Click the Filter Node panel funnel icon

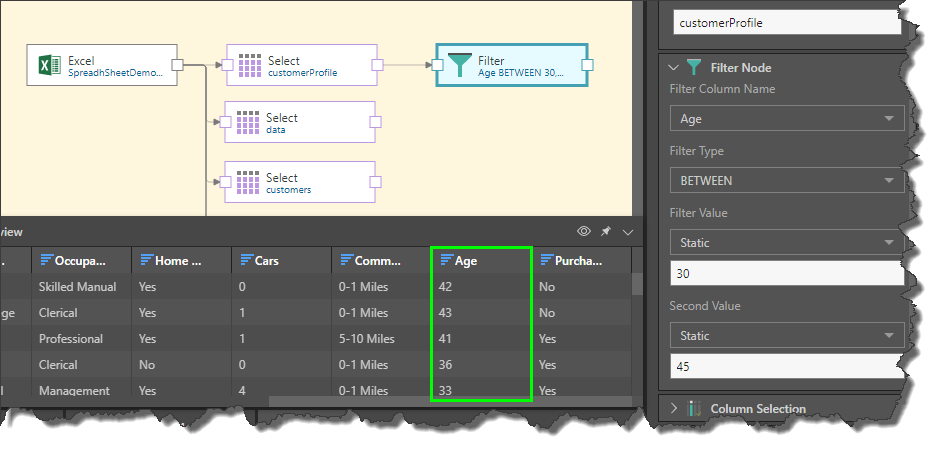coord(694,67)
